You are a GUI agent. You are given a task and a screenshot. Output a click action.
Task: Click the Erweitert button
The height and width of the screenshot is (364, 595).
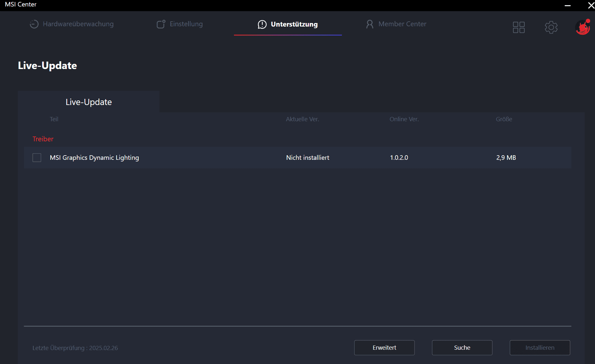click(x=384, y=347)
